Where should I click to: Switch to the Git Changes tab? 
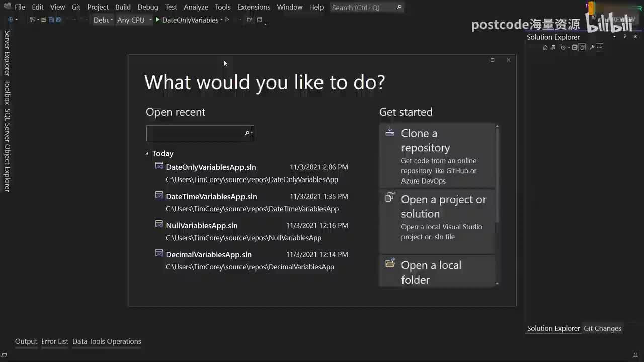pos(602,328)
